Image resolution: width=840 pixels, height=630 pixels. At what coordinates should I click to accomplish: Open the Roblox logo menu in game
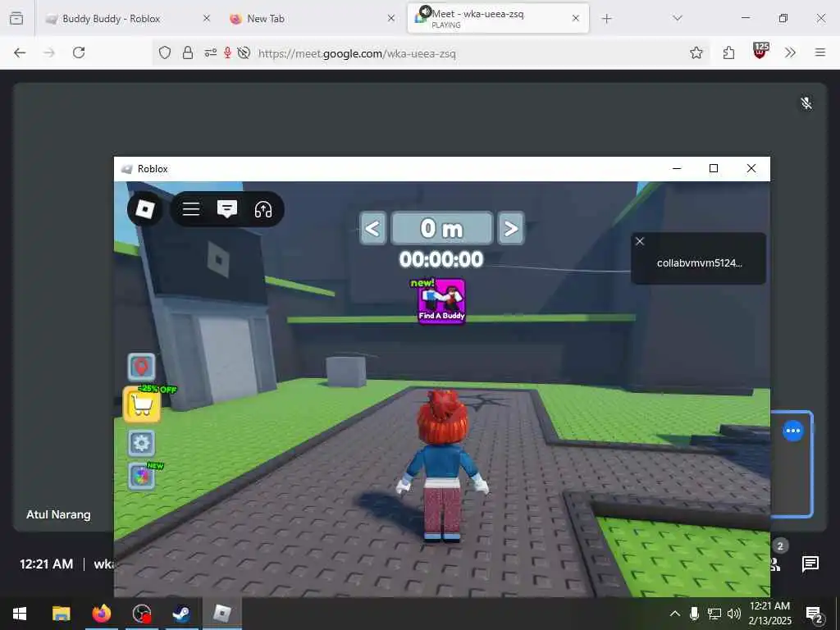(x=145, y=209)
